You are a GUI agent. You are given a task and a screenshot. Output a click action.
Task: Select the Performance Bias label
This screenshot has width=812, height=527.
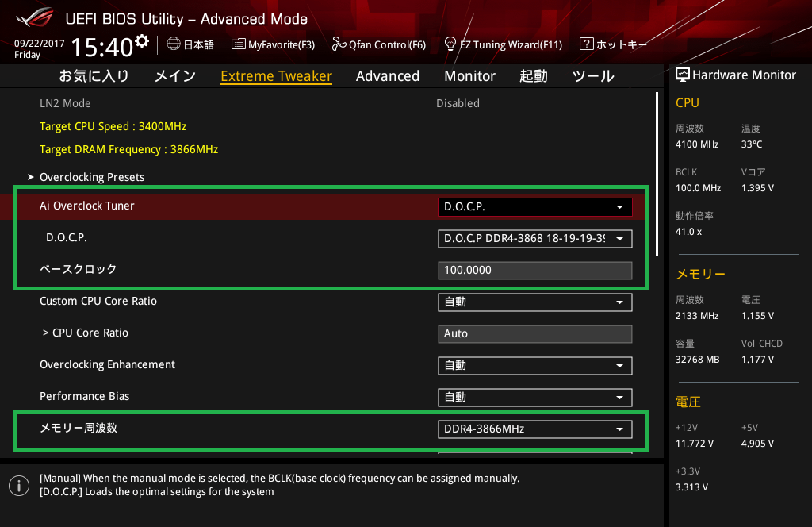(x=84, y=396)
